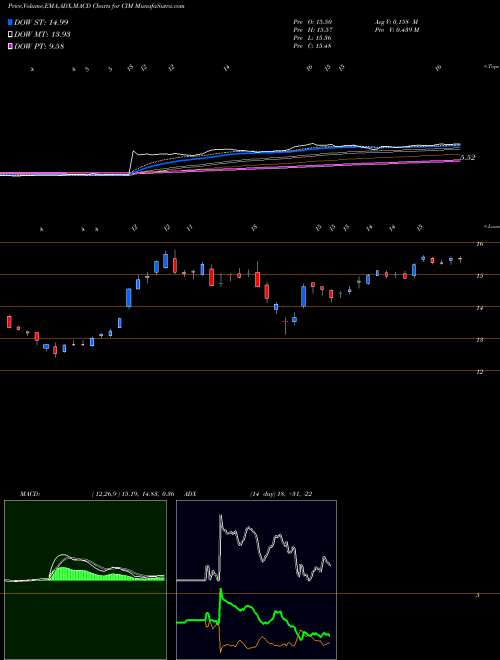The height and width of the screenshot is (660, 500).
Task: Click the Avg V average volume value
Action: pyautogui.click(x=396, y=21)
